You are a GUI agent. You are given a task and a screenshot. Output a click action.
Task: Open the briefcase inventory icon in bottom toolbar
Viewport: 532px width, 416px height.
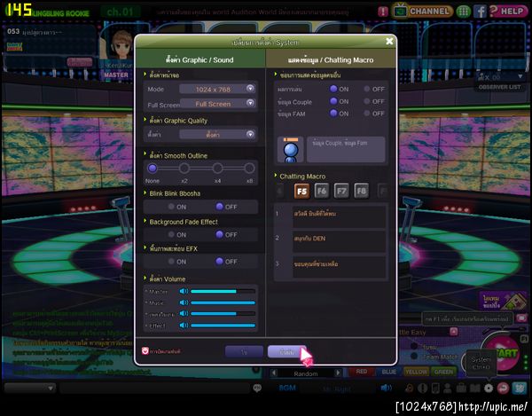461,388
